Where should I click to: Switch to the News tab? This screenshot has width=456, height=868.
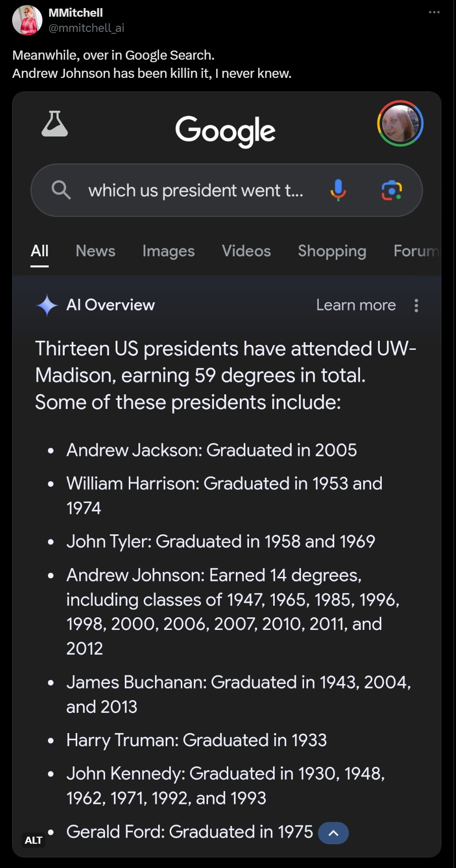[95, 251]
